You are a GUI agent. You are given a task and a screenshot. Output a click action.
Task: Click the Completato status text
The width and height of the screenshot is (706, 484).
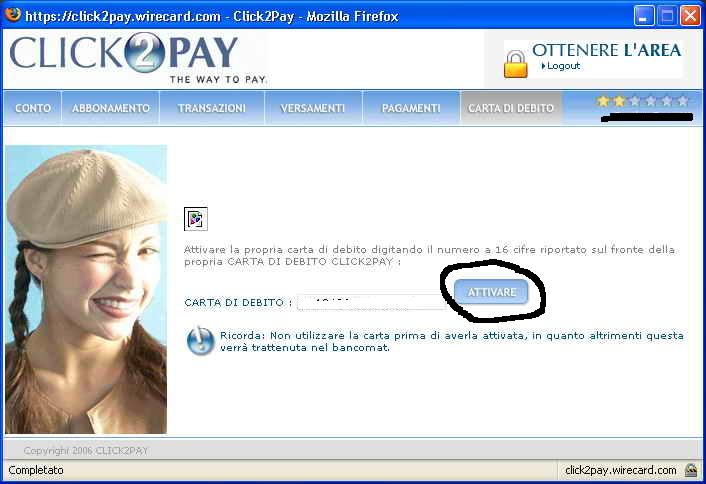click(x=36, y=470)
